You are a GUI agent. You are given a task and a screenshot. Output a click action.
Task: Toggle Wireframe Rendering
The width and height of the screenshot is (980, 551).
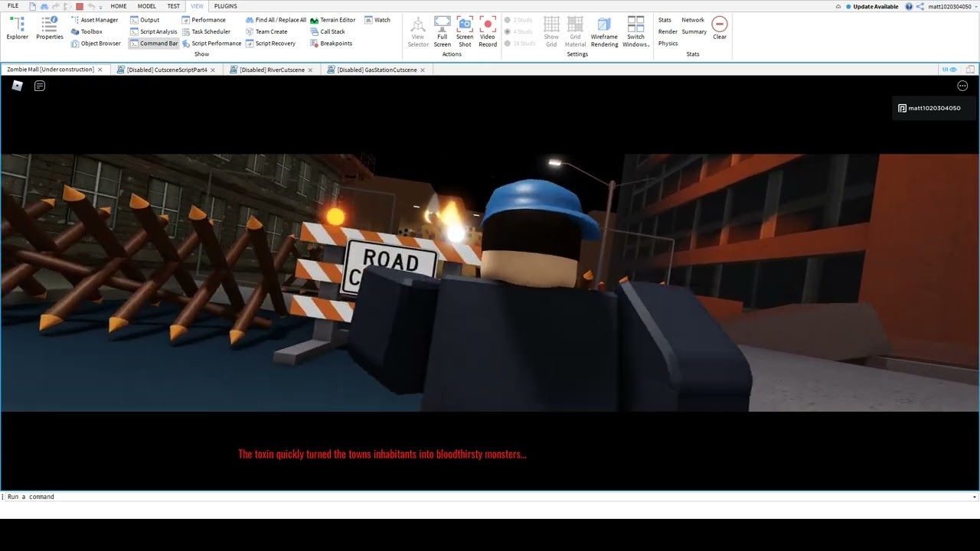coord(604,32)
